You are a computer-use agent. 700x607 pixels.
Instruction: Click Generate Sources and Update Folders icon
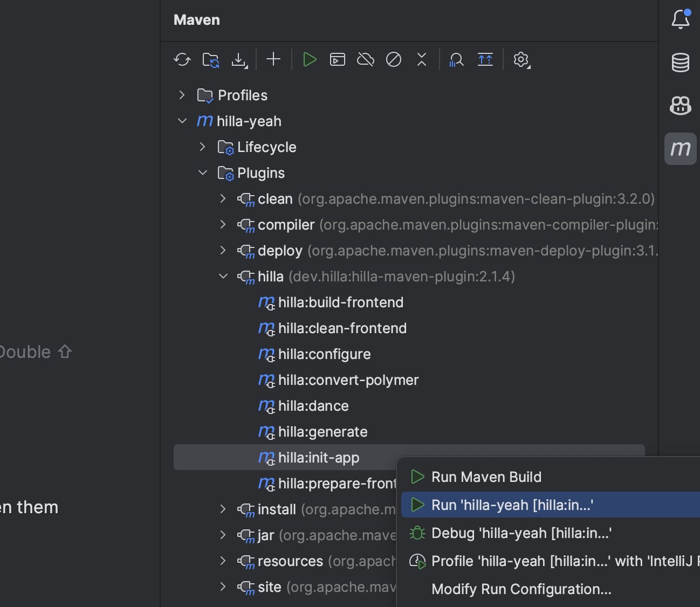[x=210, y=59]
